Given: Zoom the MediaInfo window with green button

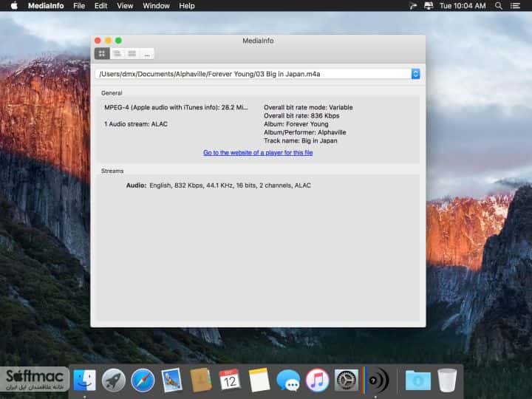Looking at the screenshot, I should click(x=118, y=41).
